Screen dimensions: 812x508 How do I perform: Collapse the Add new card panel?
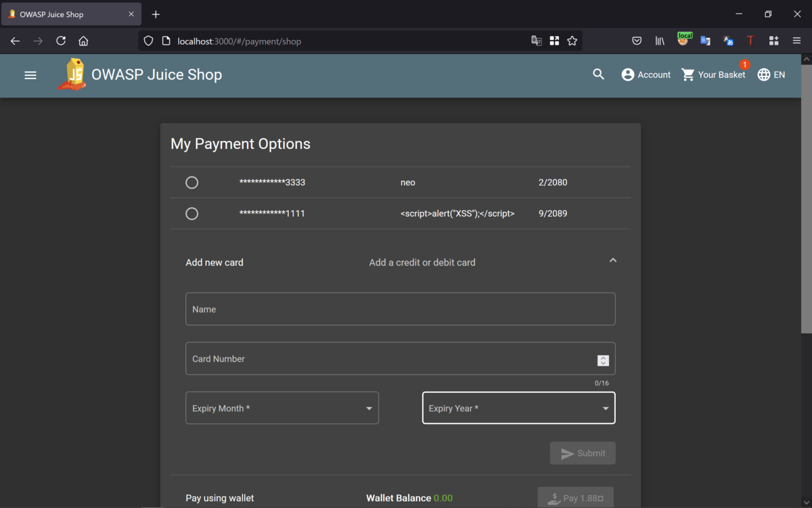click(x=613, y=261)
